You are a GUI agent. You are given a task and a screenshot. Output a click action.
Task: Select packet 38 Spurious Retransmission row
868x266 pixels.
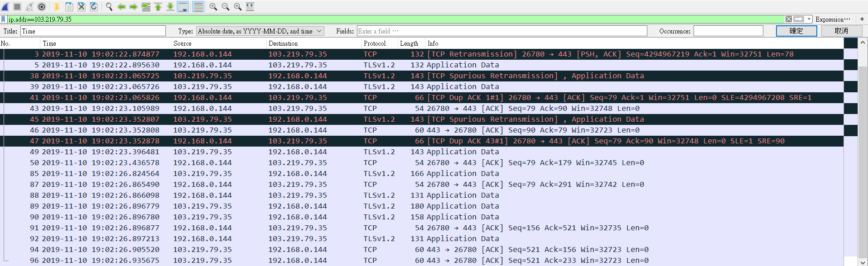coord(422,76)
